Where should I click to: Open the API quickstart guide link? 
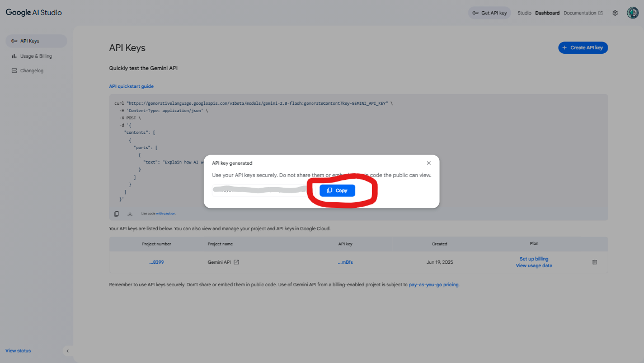(x=131, y=86)
